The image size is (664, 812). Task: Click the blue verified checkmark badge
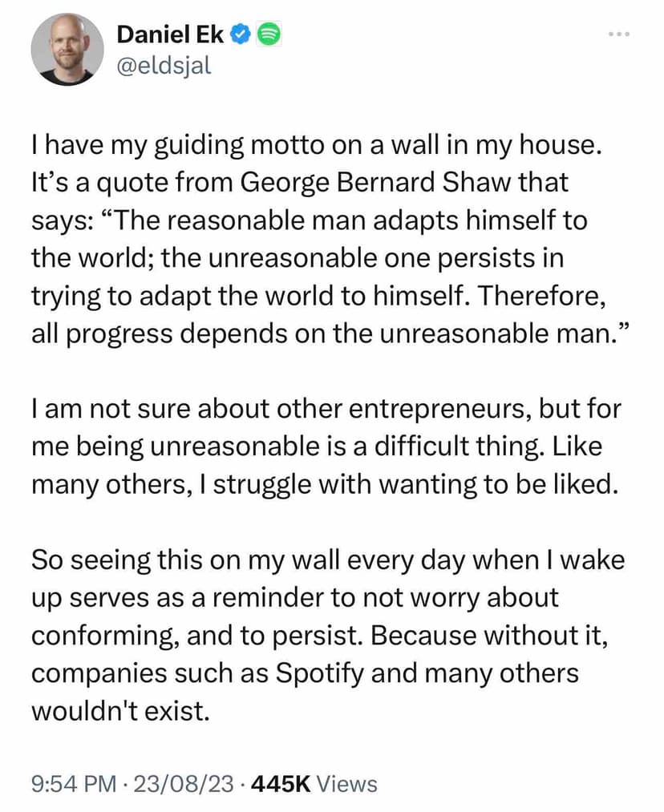[241, 34]
